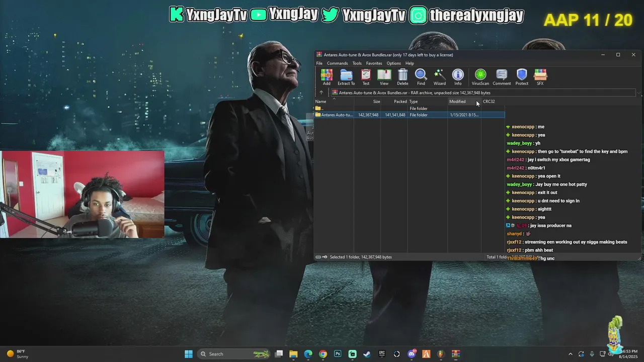Image resolution: width=644 pixels, height=362 pixels.
Task: Click the 1/15/2021 modified date cell
Action: [x=464, y=115]
